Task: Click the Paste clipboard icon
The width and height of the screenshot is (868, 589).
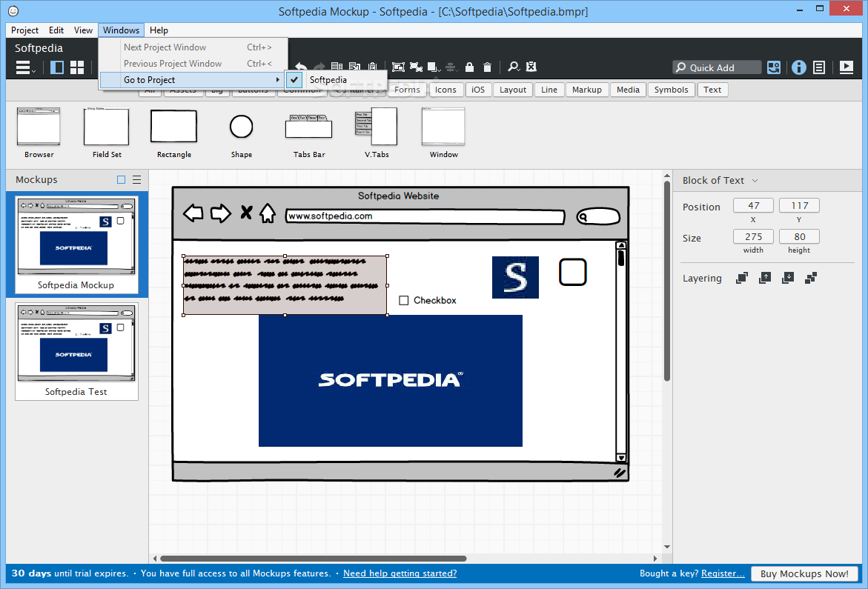Action: tap(373, 67)
